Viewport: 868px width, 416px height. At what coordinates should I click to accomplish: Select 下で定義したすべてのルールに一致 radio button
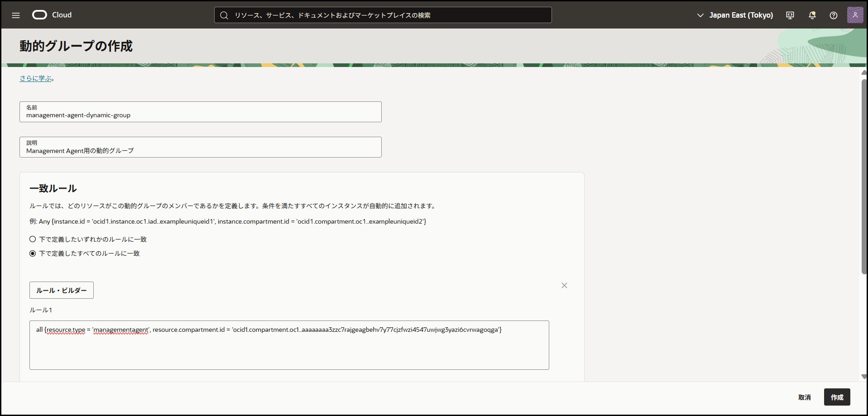coord(33,253)
